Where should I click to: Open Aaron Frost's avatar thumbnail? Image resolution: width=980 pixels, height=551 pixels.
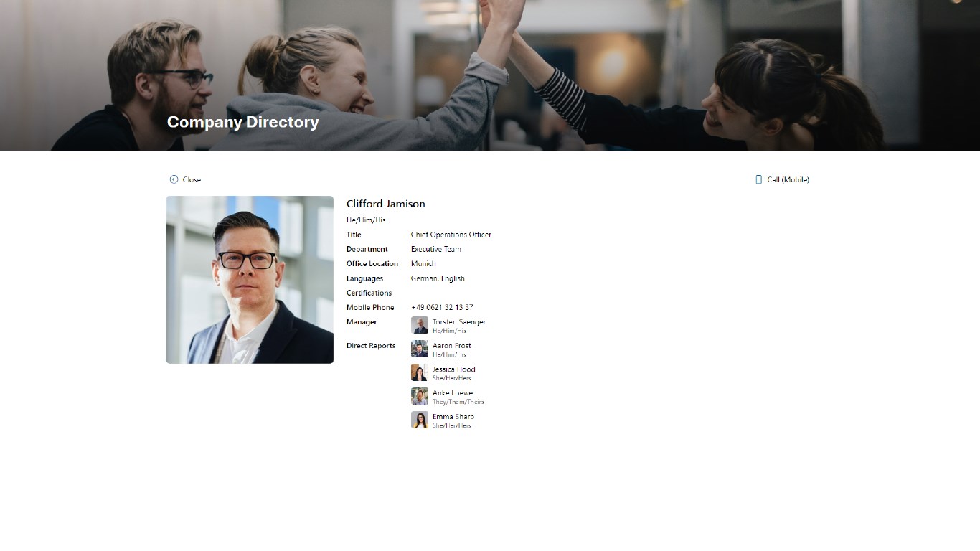click(x=420, y=349)
